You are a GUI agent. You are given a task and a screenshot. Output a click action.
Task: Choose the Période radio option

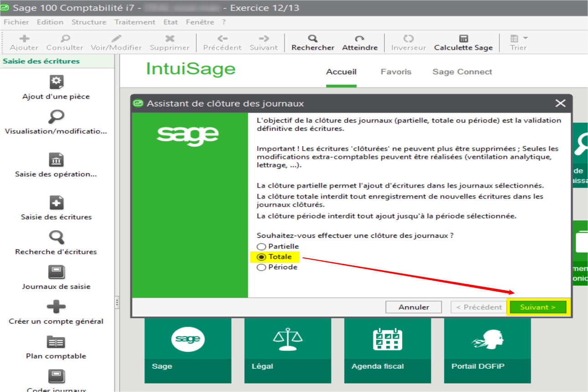click(x=262, y=267)
